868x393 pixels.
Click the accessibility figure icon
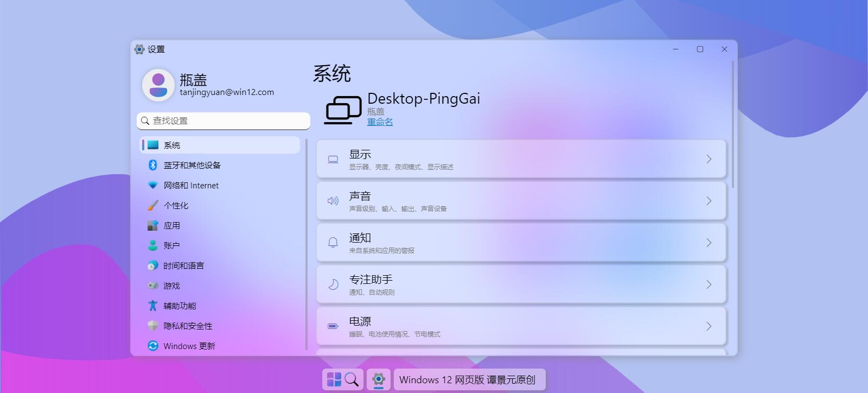153,306
